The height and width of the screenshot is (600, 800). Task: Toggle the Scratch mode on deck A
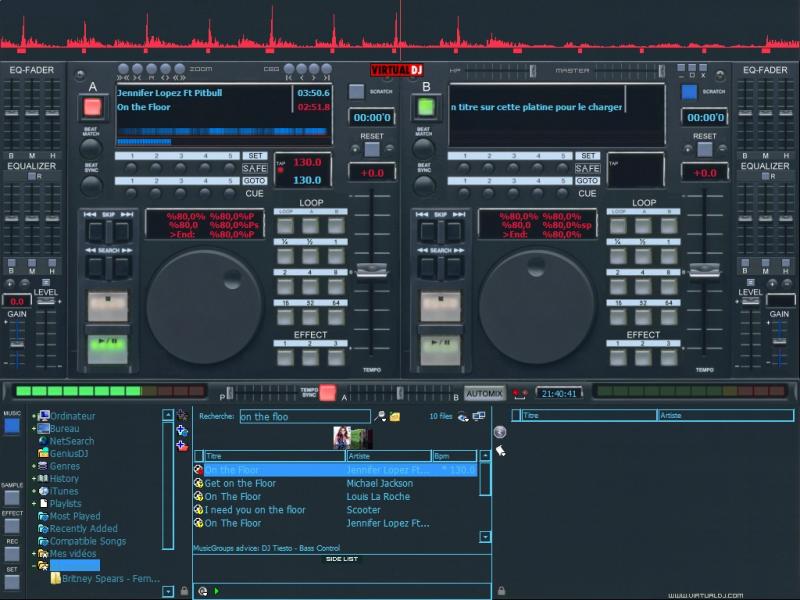tap(356, 91)
